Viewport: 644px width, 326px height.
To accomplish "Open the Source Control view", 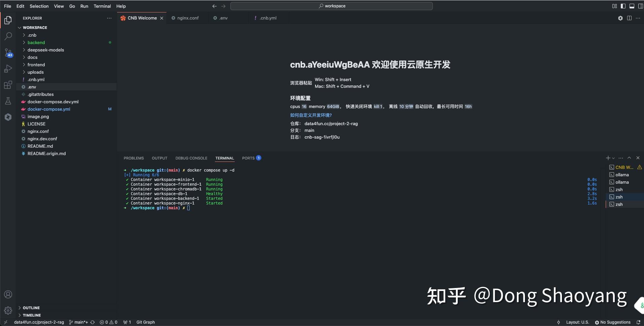I will point(8,53).
